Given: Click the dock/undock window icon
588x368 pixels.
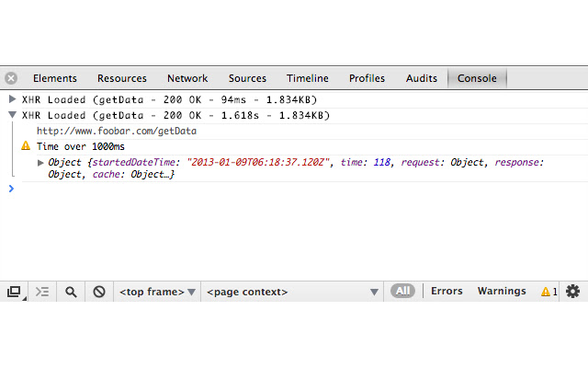Looking at the screenshot, I should 15,292.
